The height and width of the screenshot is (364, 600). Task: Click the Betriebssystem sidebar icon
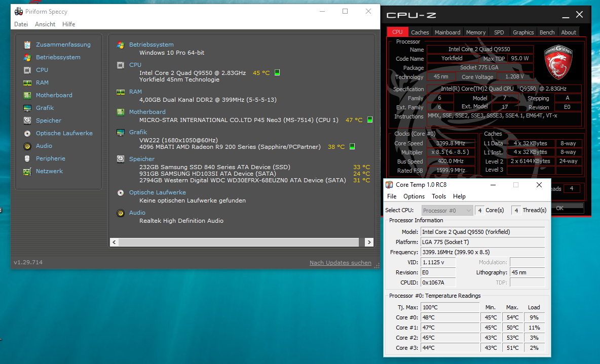tap(27, 57)
